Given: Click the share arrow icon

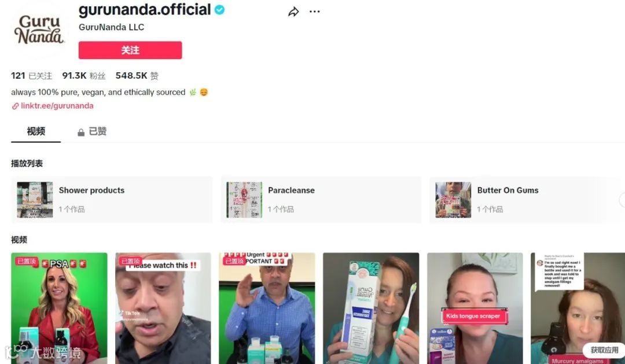Looking at the screenshot, I should (x=293, y=12).
